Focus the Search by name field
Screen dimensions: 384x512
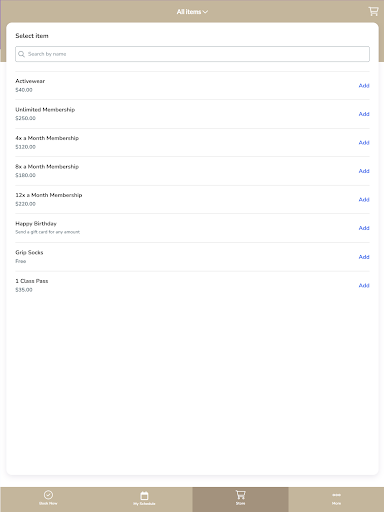pos(192,54)
